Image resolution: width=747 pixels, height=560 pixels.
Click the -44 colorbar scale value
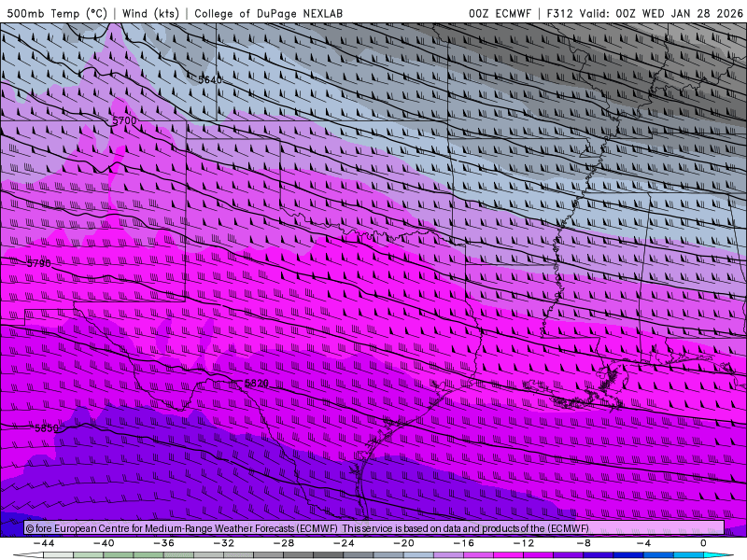tap(44, 543)
